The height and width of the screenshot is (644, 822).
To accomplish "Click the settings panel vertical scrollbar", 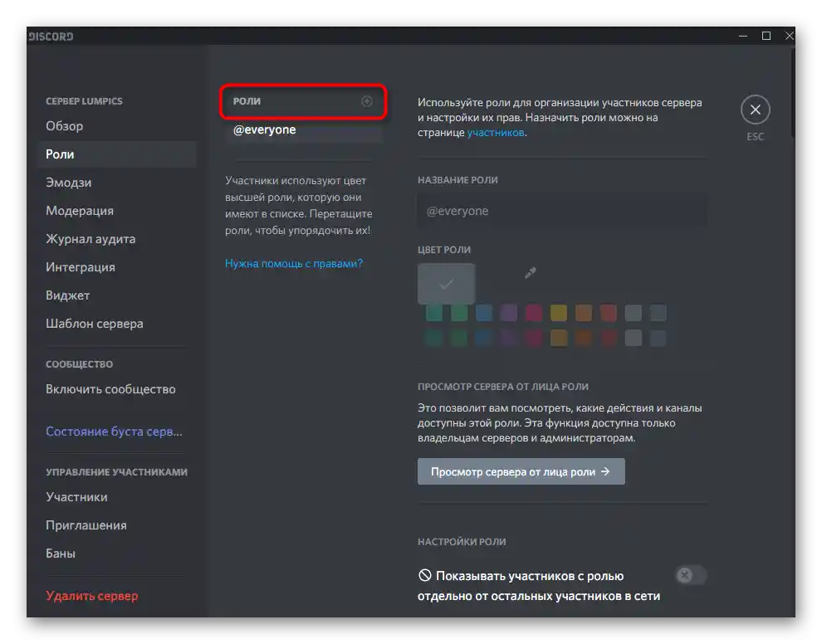I will click(x=793, y=91).
